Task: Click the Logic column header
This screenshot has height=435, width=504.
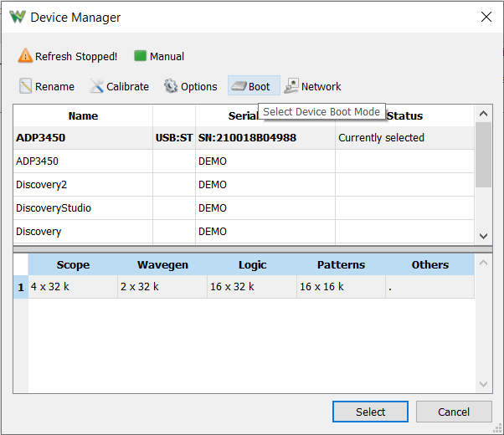Action: 252,264
